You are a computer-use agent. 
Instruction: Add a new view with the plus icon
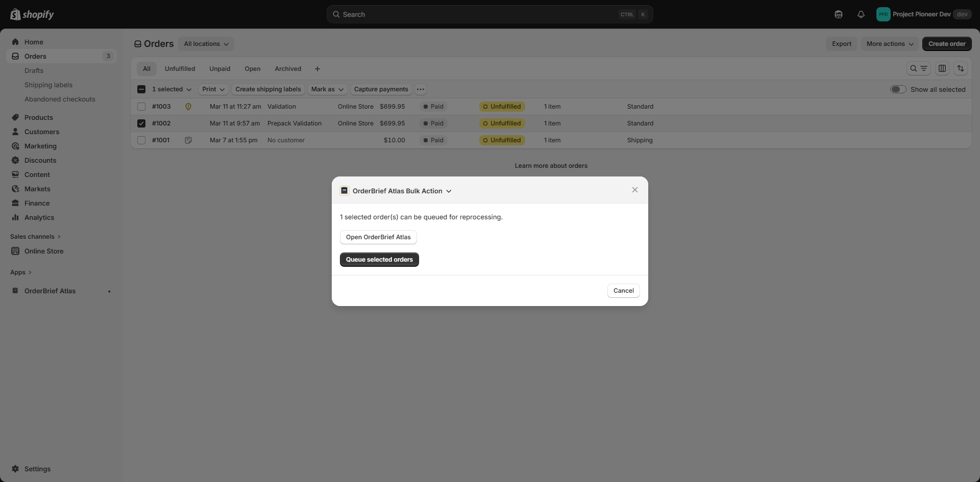317,69
